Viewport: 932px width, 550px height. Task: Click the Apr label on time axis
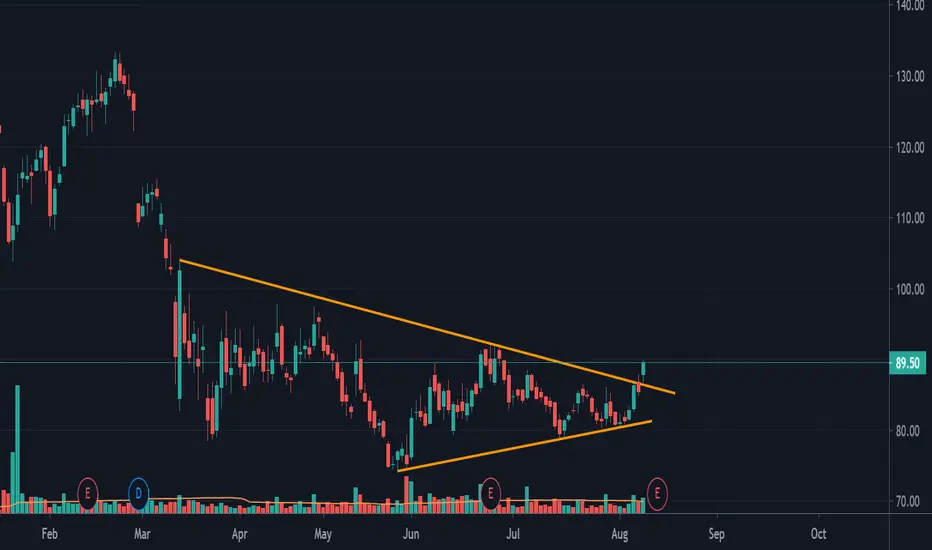240,534
